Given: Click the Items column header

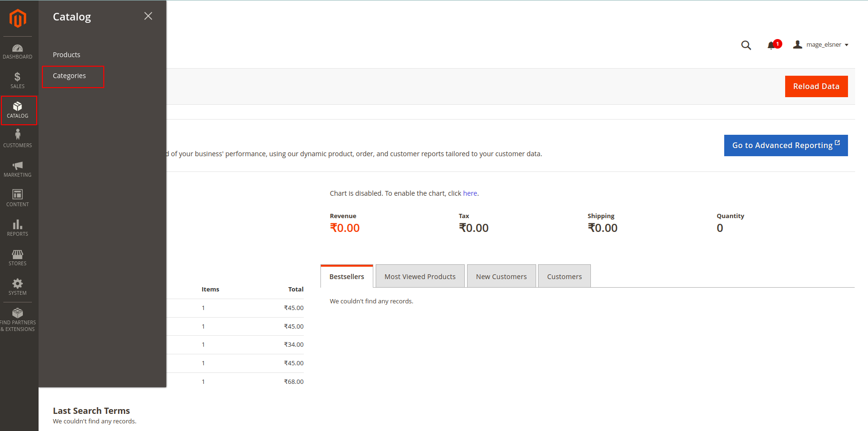Looking at the screenshot, I should tap(210, 290).
